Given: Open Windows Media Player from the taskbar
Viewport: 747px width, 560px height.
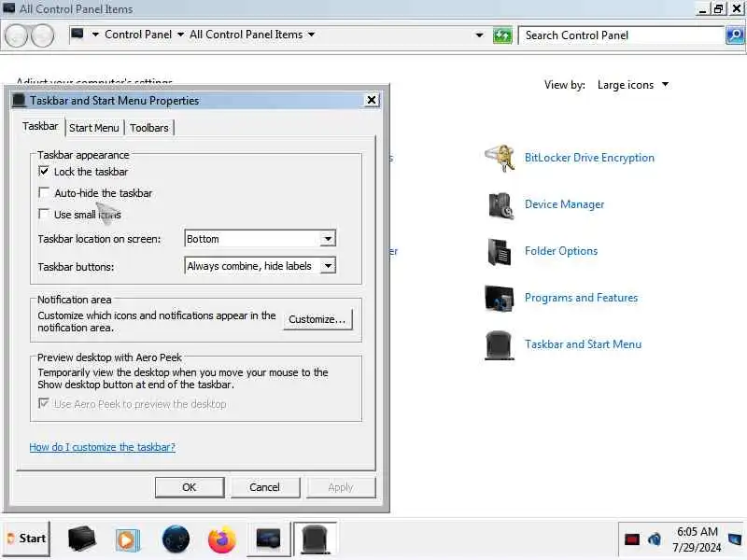Looking at the screenshot, I should 127,539.
